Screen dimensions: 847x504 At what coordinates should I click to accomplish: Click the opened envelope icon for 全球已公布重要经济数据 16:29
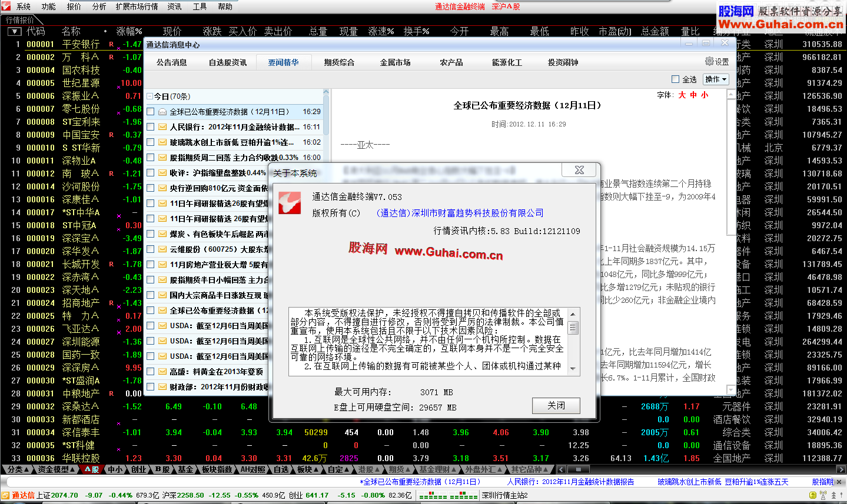[162, 112]
